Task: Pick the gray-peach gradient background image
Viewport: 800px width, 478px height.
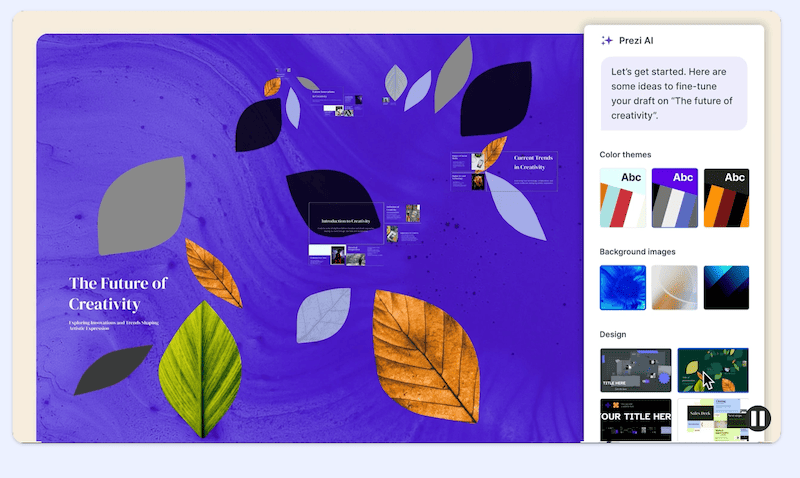Action: [x=674, y=287]
